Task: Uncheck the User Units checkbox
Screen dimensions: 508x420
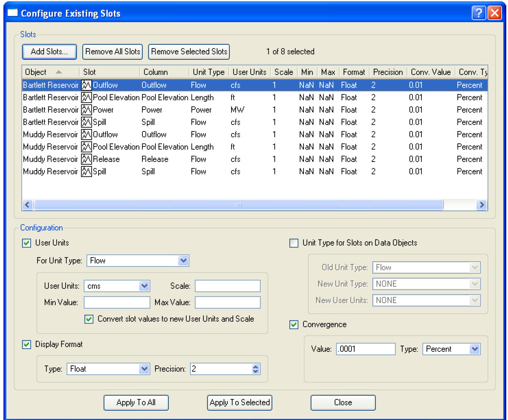Action: coord(27,243)
